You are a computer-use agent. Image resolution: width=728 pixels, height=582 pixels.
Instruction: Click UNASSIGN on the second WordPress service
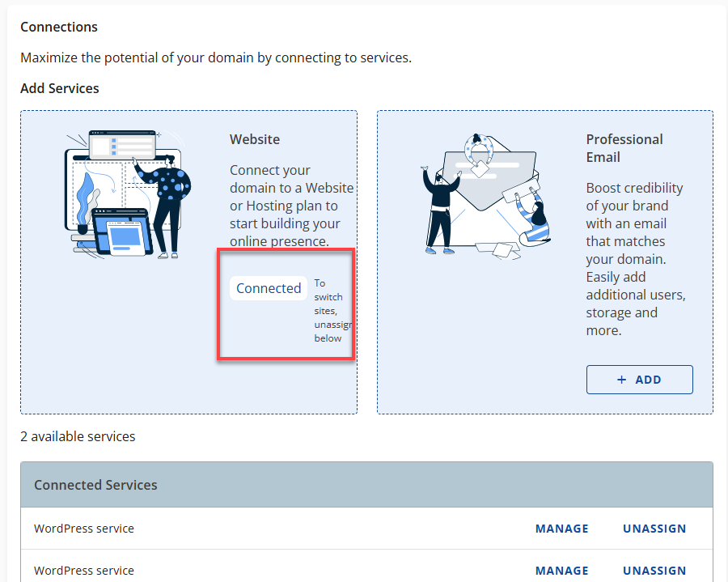tap(654, 570)
